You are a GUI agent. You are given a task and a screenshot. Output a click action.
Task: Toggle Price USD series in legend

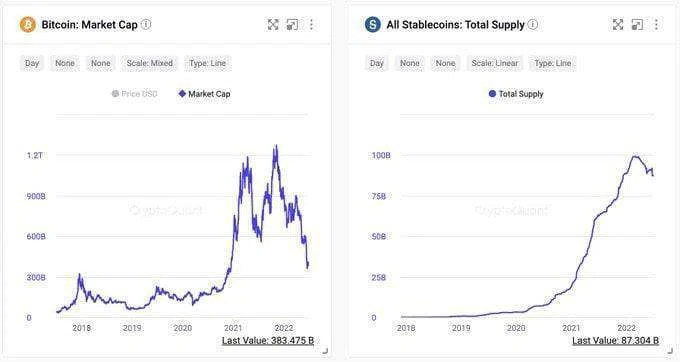point(134,94)
